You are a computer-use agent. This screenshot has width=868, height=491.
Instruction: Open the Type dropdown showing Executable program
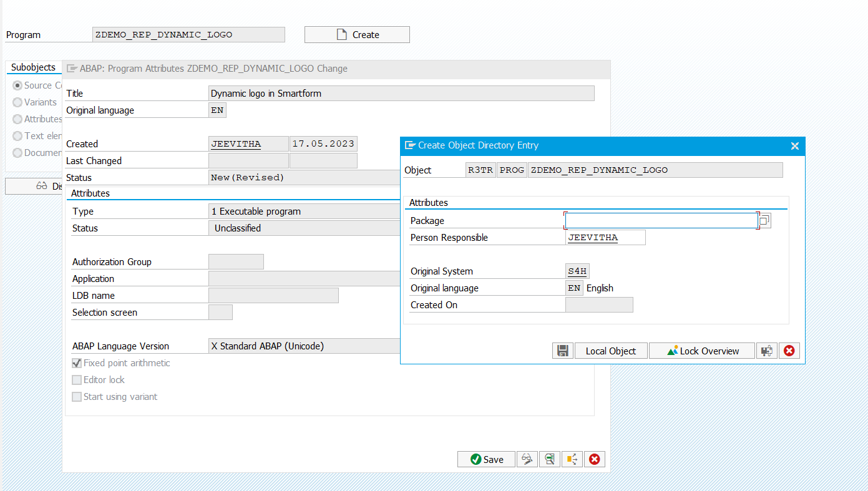pyautogui.click(x=303, y=211)
